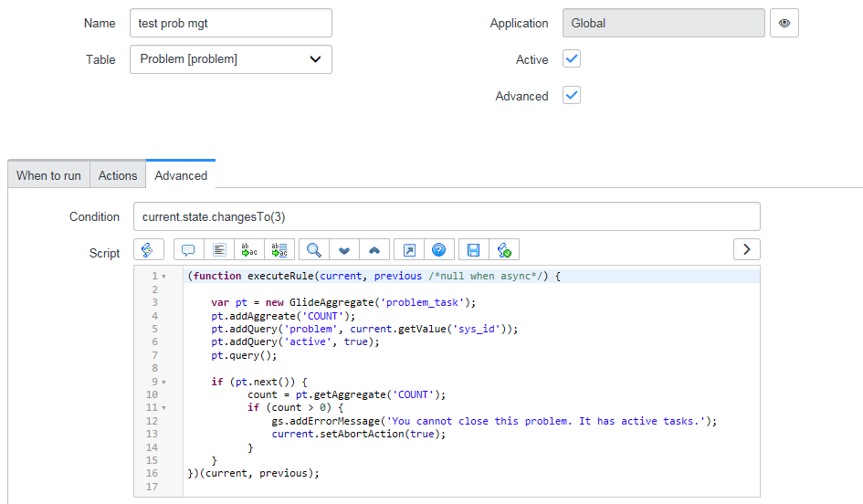This screenshot has width=863, height=504.
Task: Click the addErrorMessage code line 12
Action: [494, 422]
